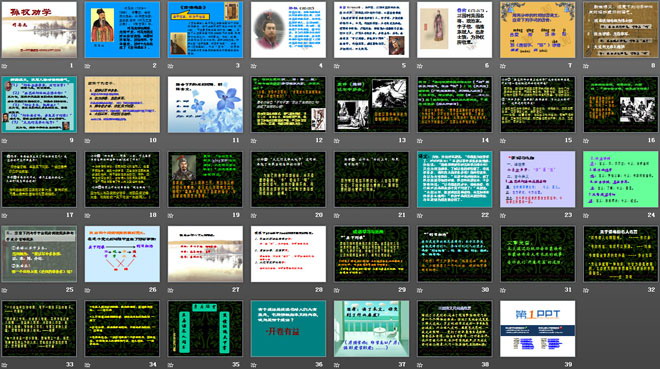The height and width of the screenshot is (369, 660).
Task: Click the star icon under slide 17
Action: pyautogui.click(x=4, y=215)
